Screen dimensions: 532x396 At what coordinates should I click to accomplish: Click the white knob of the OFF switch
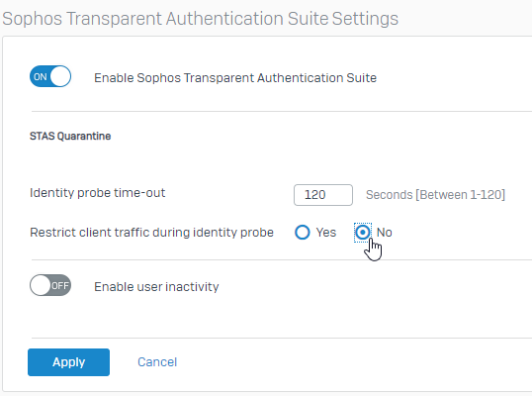pos(41,285)
